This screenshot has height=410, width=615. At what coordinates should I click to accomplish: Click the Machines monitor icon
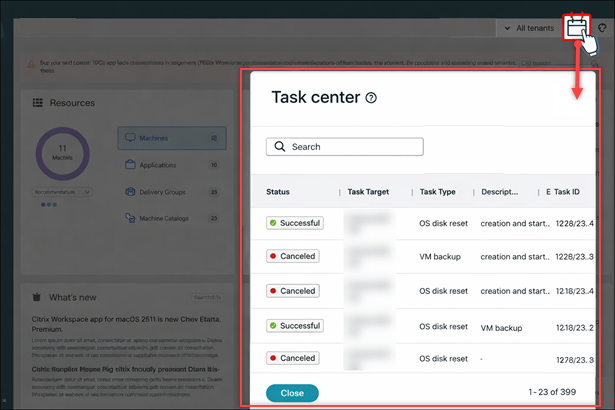pyautogui.click(x=130, y=138)
